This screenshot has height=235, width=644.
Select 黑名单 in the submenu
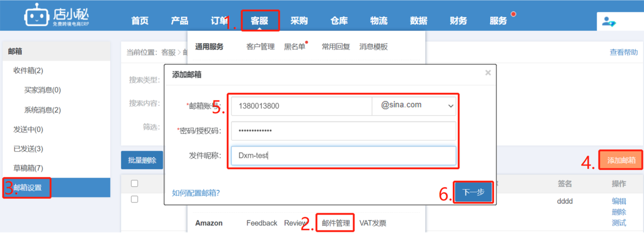click(295, 47)
